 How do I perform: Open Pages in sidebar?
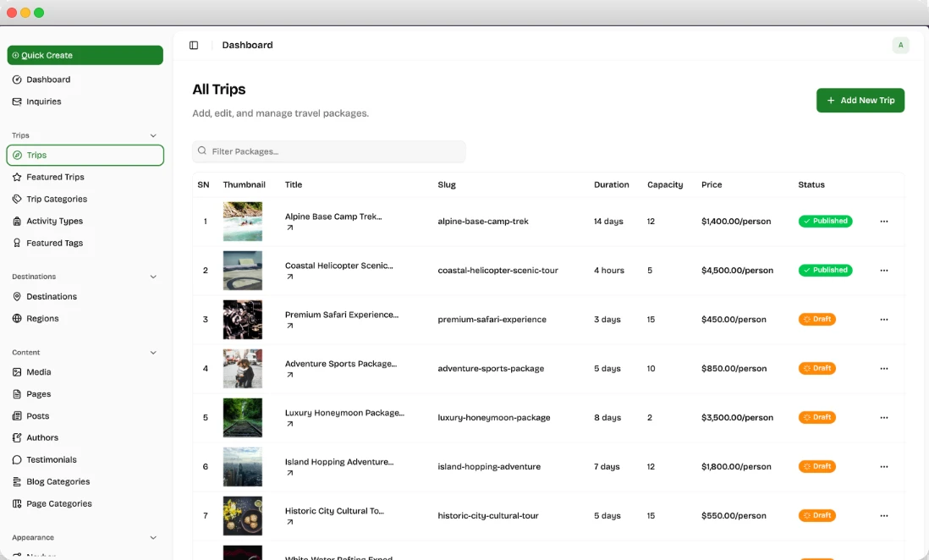tap(85, 394)
